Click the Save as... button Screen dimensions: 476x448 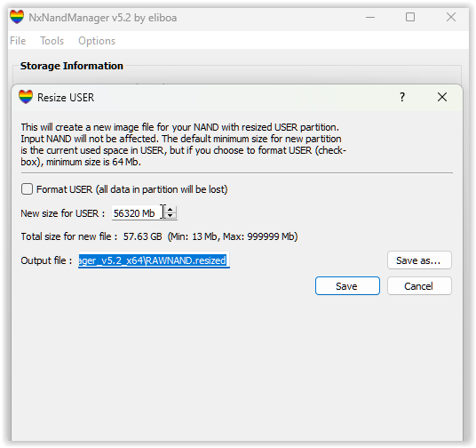[419, 260]
